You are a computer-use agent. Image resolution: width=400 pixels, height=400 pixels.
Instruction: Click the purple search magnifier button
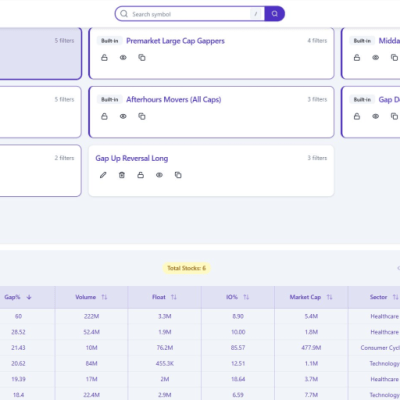pos(274,14)
